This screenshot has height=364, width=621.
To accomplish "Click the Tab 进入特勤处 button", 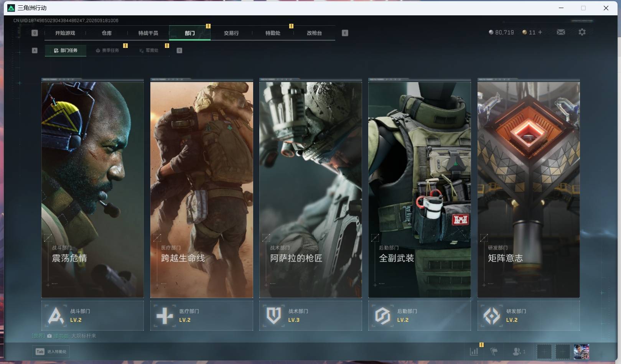I will (x=51, y=351).
